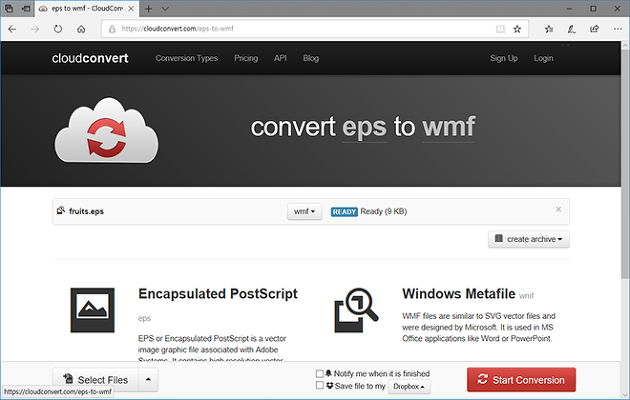The image size is (630, 400).
Task: Click the Login link
Action: tap(543, 58)
